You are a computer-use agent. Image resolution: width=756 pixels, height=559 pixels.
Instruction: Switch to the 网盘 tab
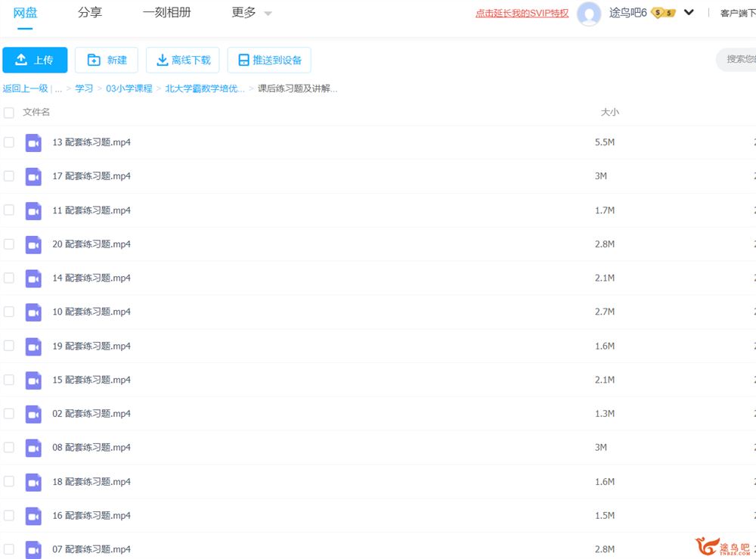point(25,13)
